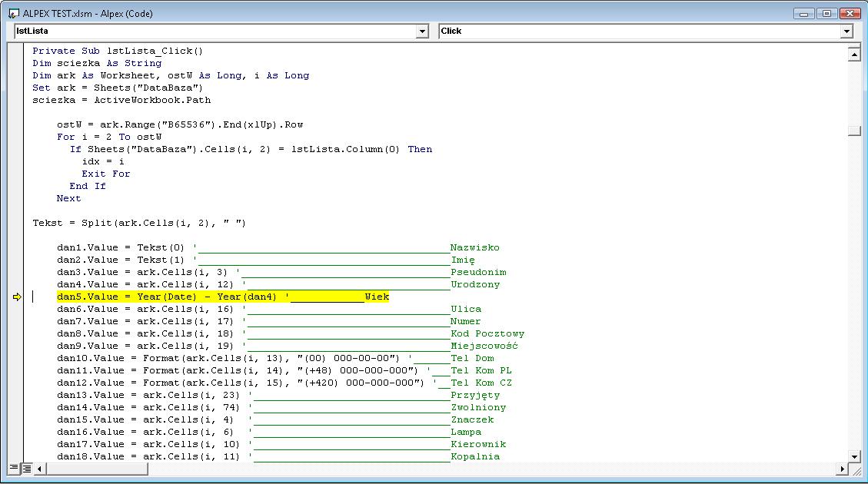Switch to Full Module View button
Image resolution: width=868 pixels, height=484 pixels.
coord(27,469)
